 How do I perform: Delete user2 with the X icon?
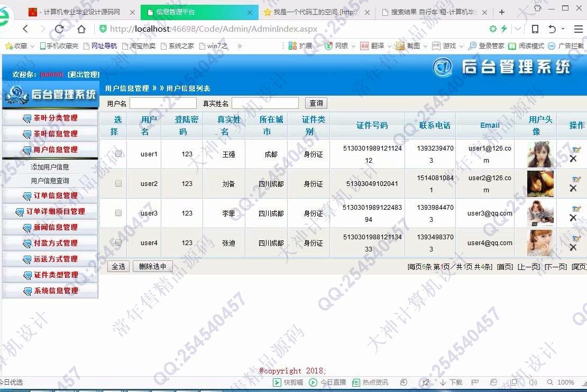coord(573,189)
